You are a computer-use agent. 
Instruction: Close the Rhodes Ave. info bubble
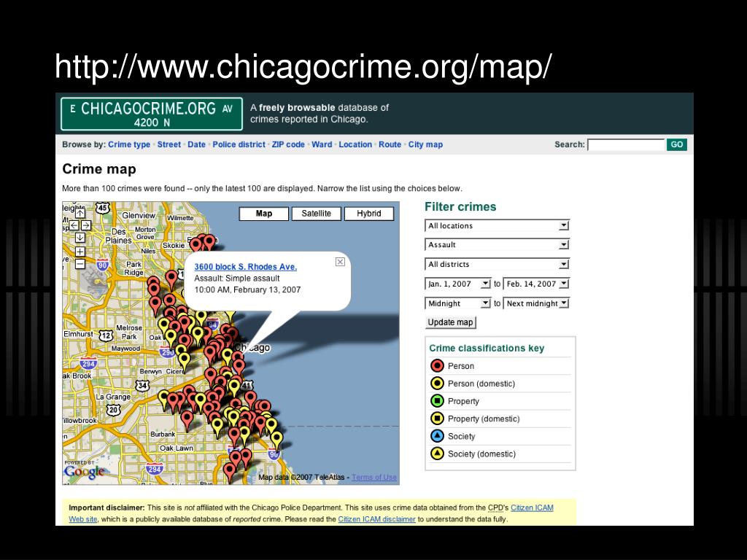click(x=340, y=262)
